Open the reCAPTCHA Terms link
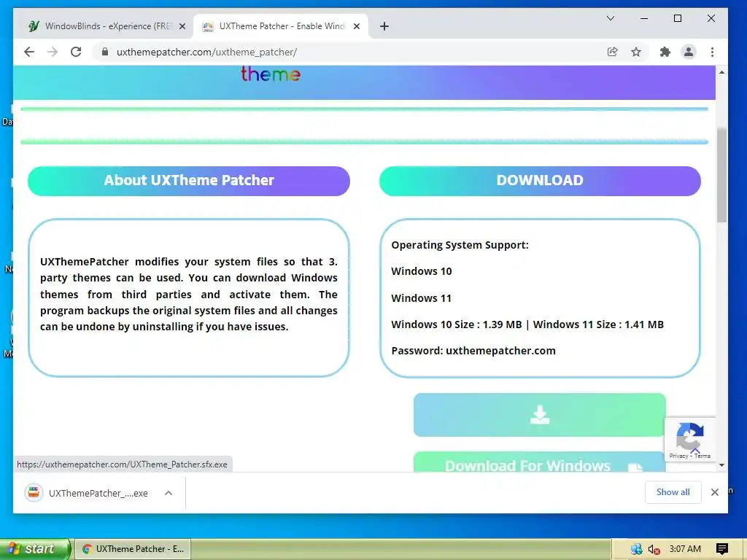The width and height of the screenshot is (747, 560). pyautogui.click(x=703, y=456)
